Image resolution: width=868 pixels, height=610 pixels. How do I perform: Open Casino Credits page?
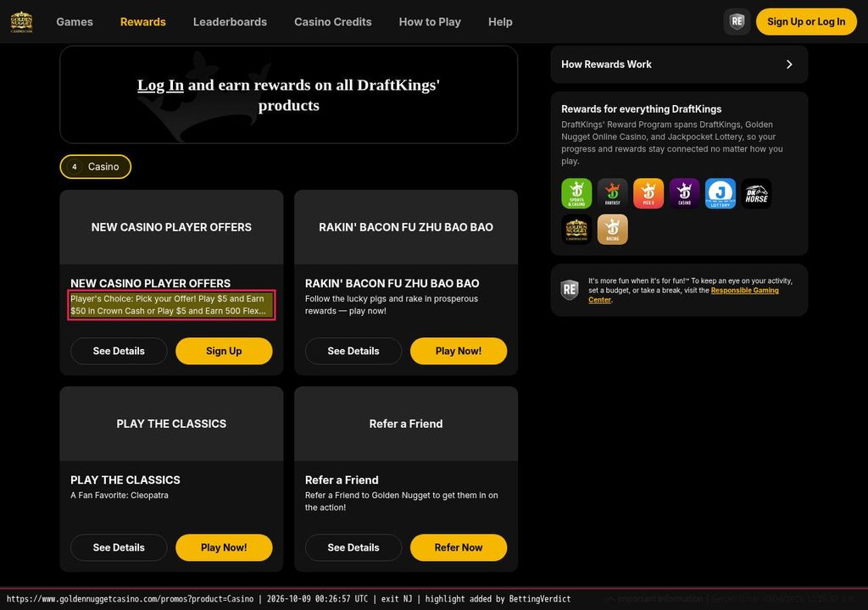point(332,21)
